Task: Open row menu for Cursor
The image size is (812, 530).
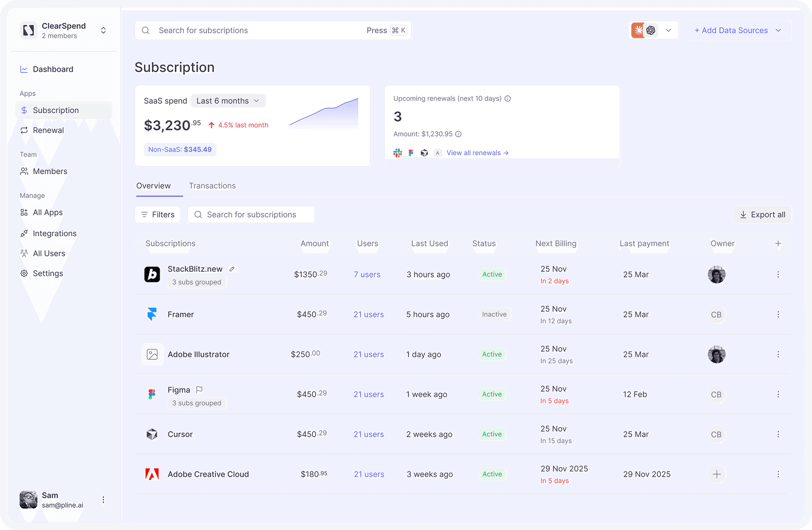Action: point(778,434)
